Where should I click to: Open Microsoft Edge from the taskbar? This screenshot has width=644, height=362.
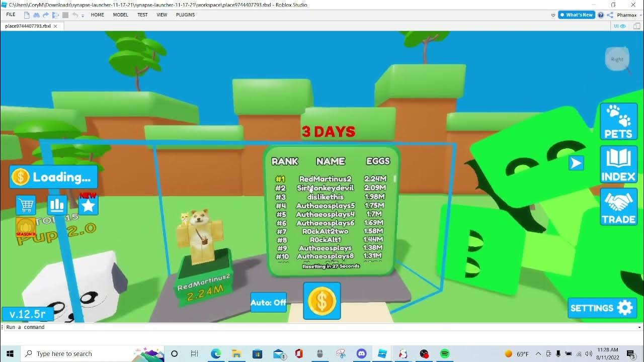tap(216, 353)
